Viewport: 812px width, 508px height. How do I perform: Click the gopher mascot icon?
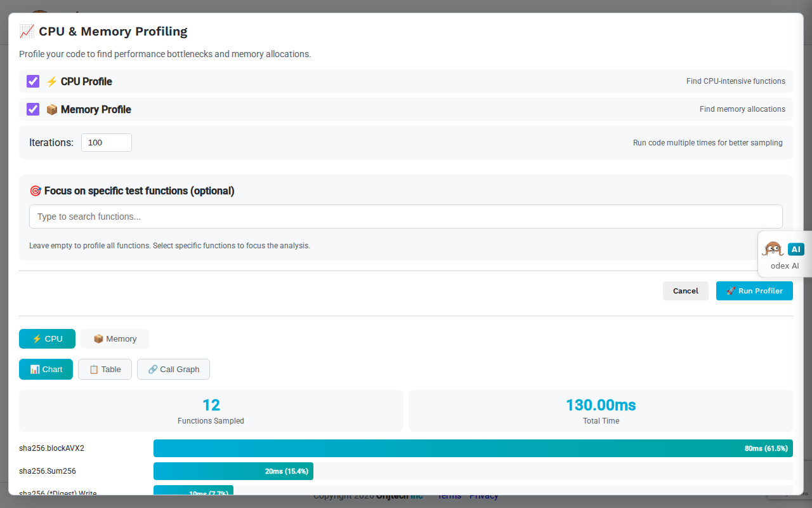pyautogui.click(x=773, y=249)
